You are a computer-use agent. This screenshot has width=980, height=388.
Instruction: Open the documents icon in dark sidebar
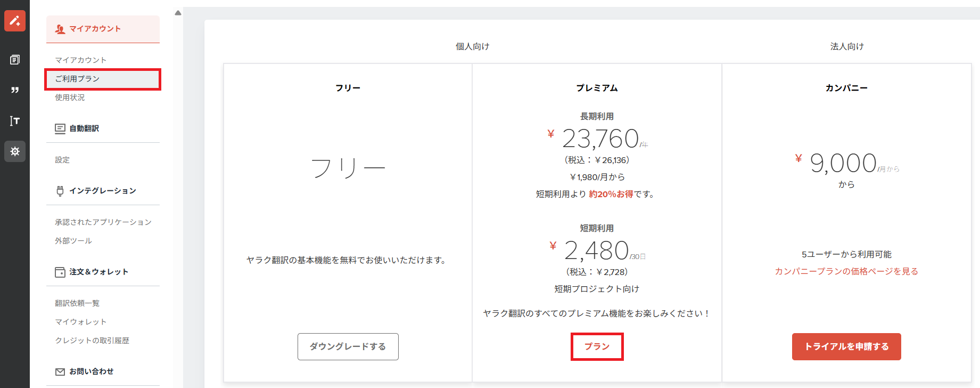[x=15, y=60]
